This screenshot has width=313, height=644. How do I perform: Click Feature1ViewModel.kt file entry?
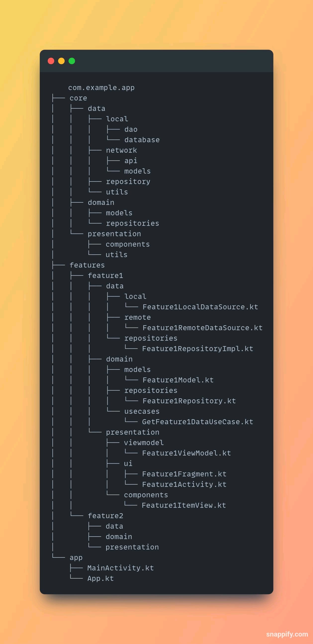186,453
